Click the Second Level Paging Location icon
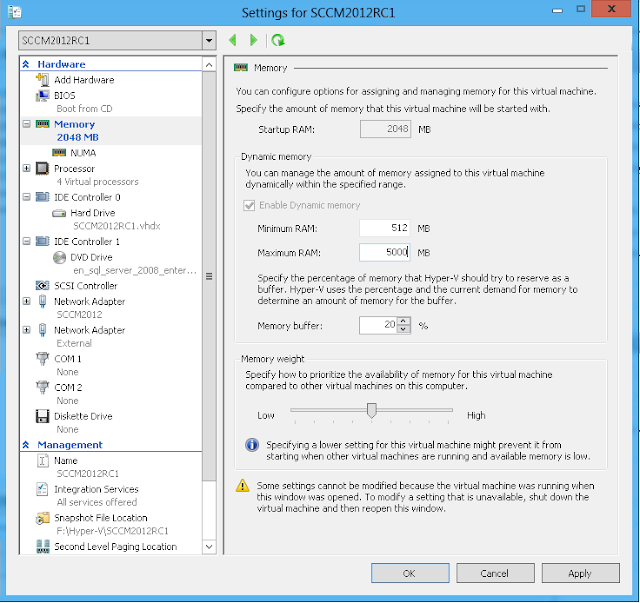 [x=42, y=546]
